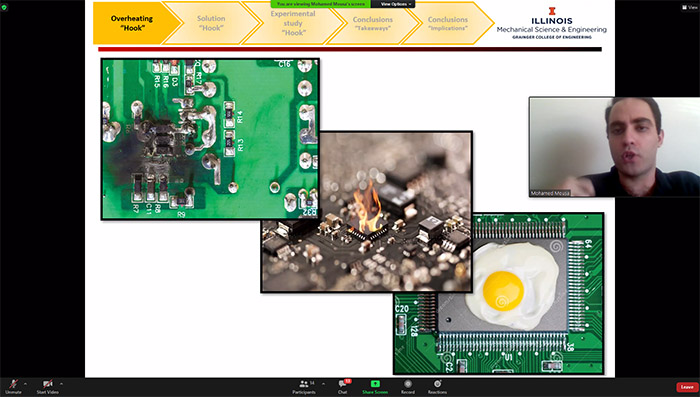Leave the meeting
Image resolution: width=700 pixels, height=397 pixels.
pos(687,387)
